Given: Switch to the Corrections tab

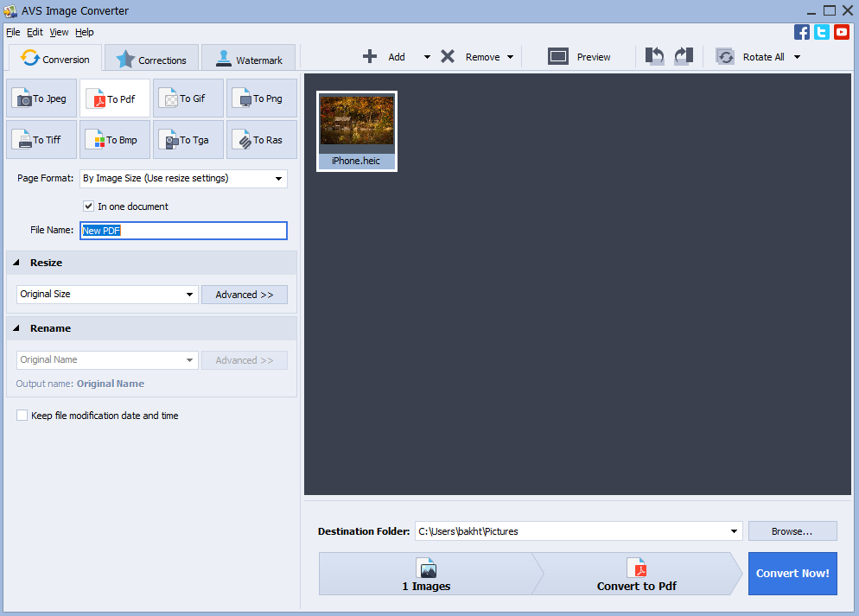Looking at the screenshot, I should coord(151,60).
